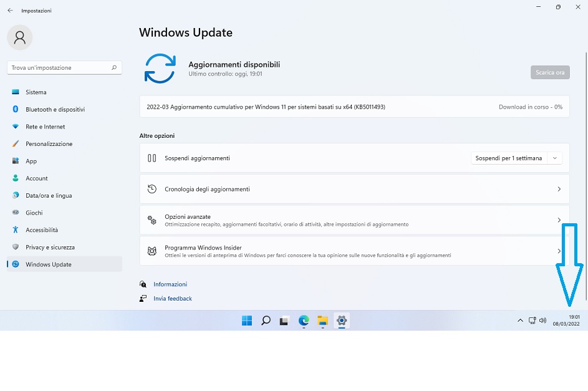Click the Sistema monitor icon
This screenshot has height=391, width=588.
(x=16, y=92)
